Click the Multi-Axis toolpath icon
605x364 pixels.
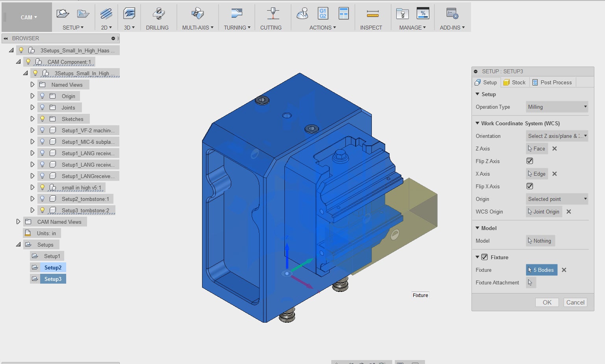coord(197,14)
